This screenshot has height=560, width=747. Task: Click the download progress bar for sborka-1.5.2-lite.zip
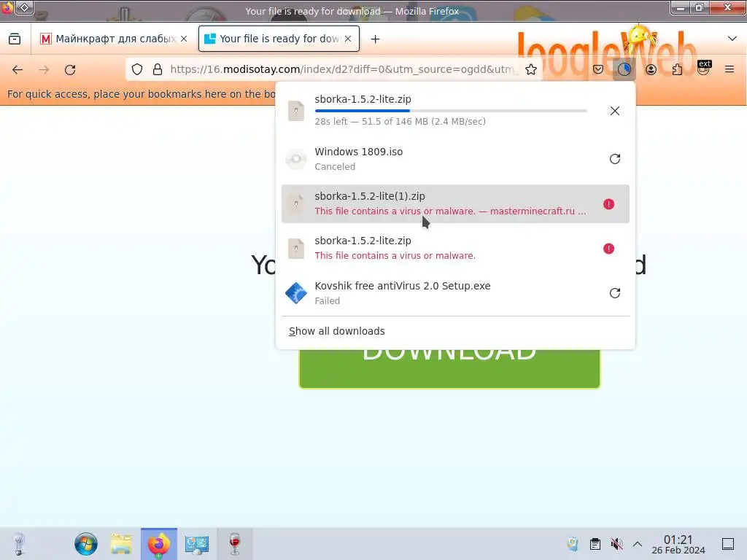point(451,111)
